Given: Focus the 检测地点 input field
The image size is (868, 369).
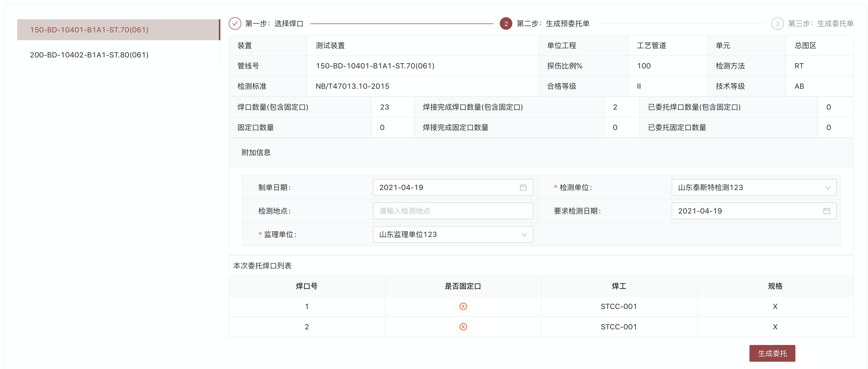Looking at the screenshot, I should (453, 211).
